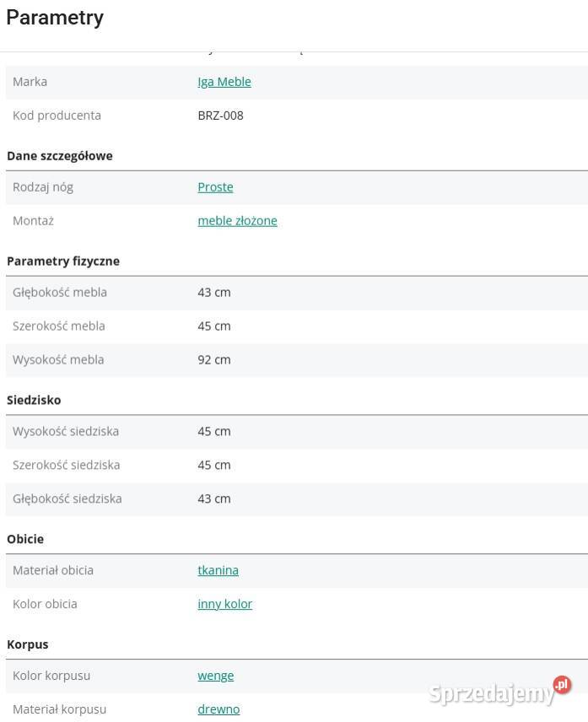
Task: Click the Parametry fizyczne section header
Action: [x=63, y=261]
